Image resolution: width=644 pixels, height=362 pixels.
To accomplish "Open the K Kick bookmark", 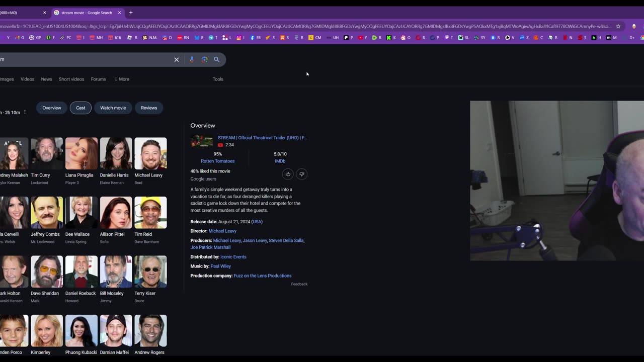I will [391, 38].
